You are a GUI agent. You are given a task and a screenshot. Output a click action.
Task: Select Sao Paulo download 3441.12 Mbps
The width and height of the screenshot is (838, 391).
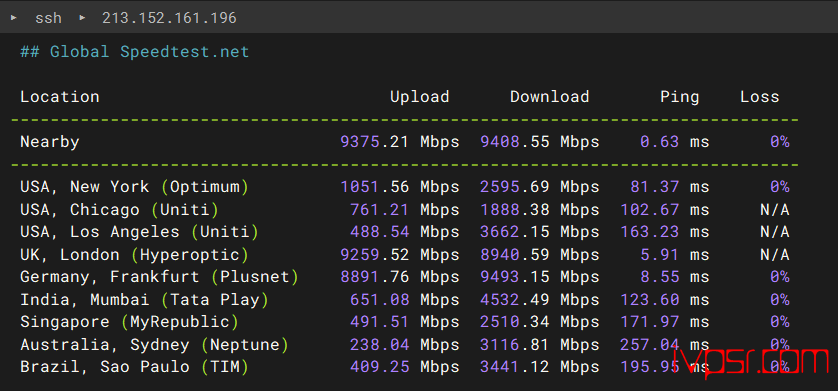pyautogui.click(x=540, y=367)
